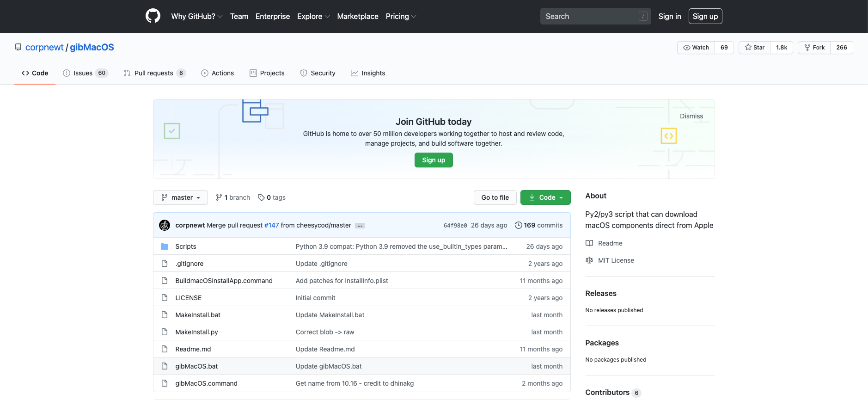Click Sign up in the header

(705, 16)
